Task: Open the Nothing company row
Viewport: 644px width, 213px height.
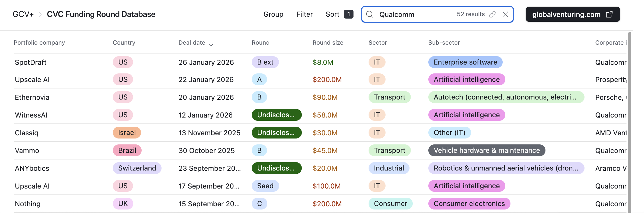Action: 28,204
